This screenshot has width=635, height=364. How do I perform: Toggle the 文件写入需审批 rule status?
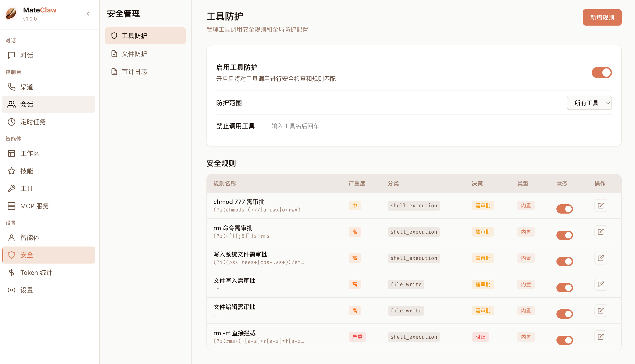point(565,288)
